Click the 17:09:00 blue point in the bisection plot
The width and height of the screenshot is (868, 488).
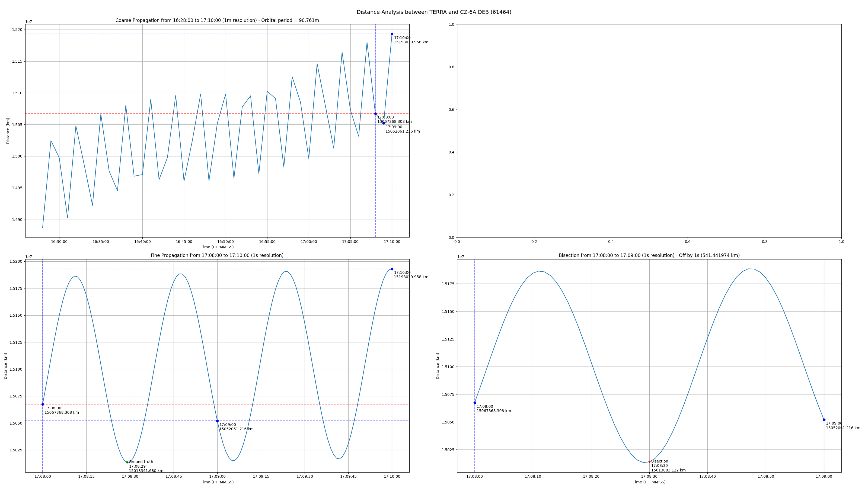pyautogui.click(x=824, y=420)
